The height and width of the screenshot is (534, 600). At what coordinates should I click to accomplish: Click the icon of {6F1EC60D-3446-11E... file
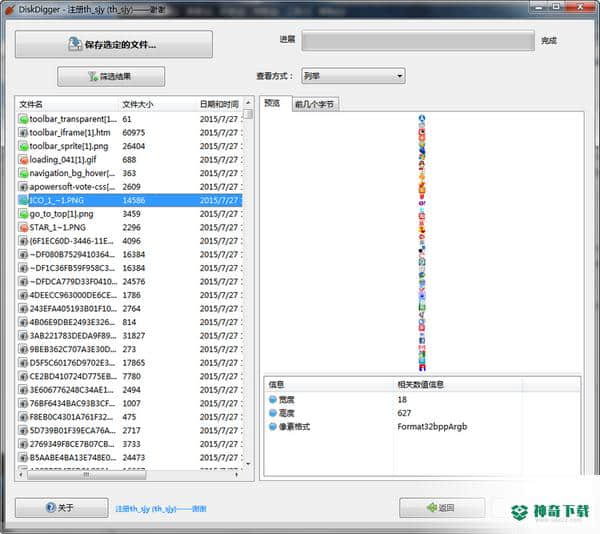click(x=23, y=241)
